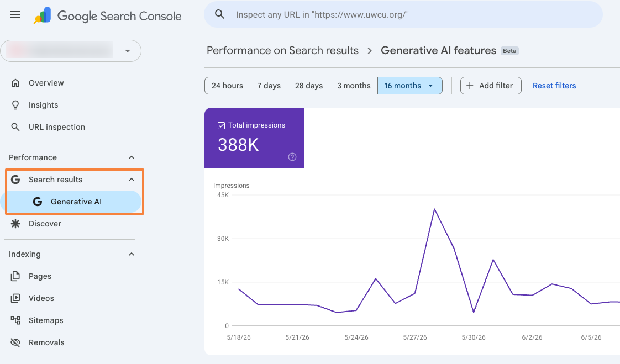620x364 pixels.
Task: Click the Removals crossed-eye icon
Action: [15, 342]
